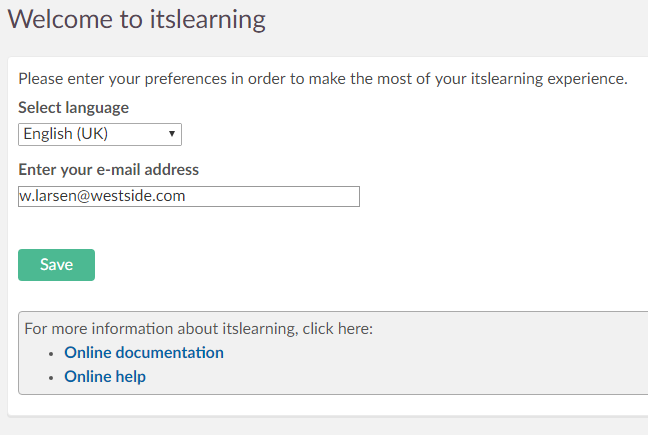This screenshot has height=435, width=648.
Task: Open the Online documentation link
Action: click(144, 352)
